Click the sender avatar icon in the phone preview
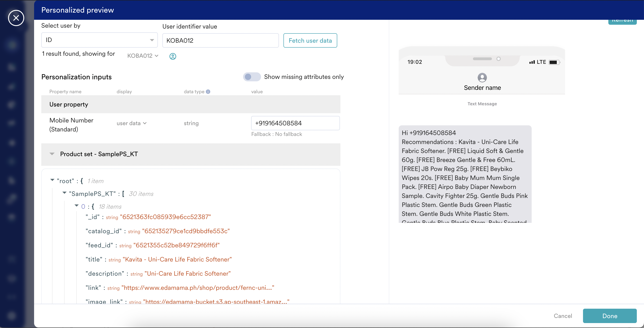The height and width of the screenshot is (328, 644). (x=482, y=78)
